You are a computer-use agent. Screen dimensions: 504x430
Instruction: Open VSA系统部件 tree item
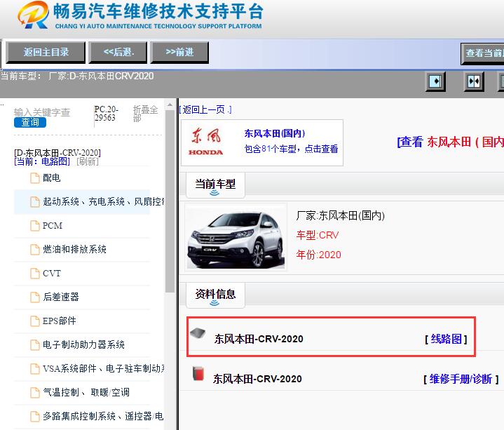[x=104, y=368]
